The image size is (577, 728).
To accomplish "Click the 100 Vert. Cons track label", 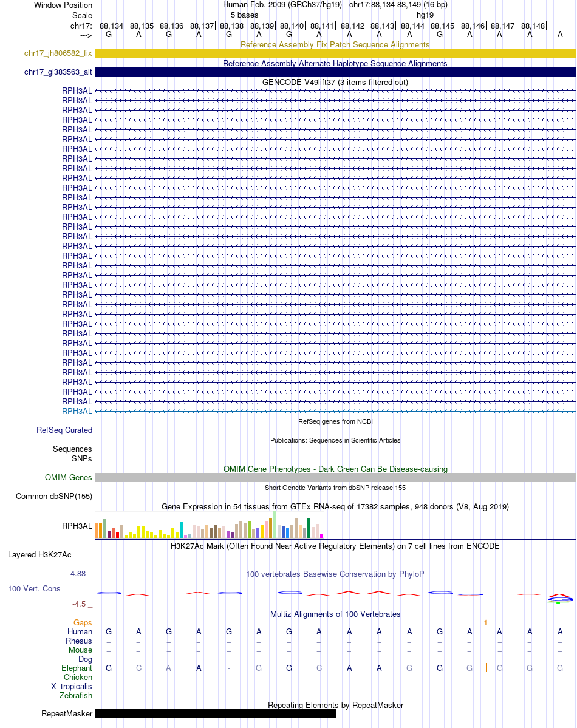I will (x=34, y=589).
